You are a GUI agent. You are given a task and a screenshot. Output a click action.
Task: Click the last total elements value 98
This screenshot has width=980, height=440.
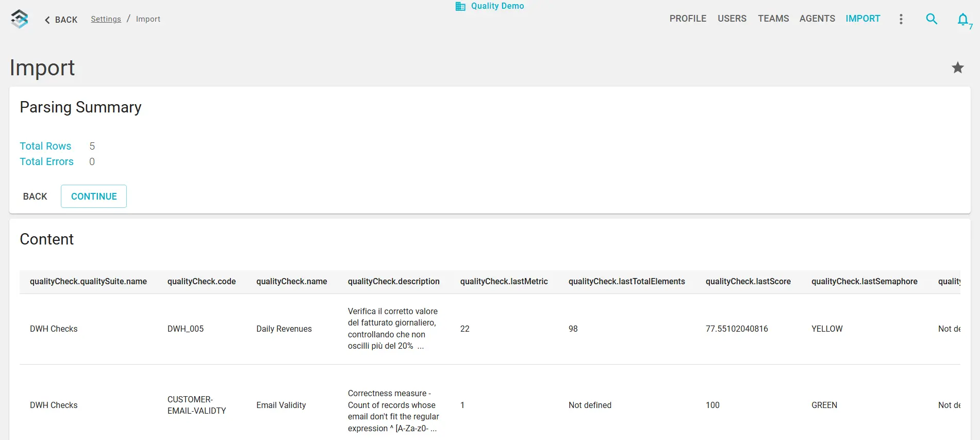[573, 329]
